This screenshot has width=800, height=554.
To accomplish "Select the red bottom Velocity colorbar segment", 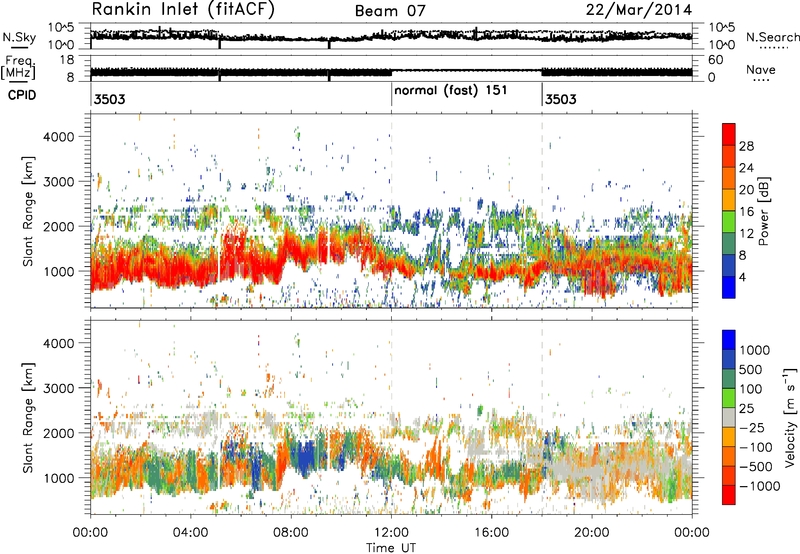I will [x=729, y=495].
